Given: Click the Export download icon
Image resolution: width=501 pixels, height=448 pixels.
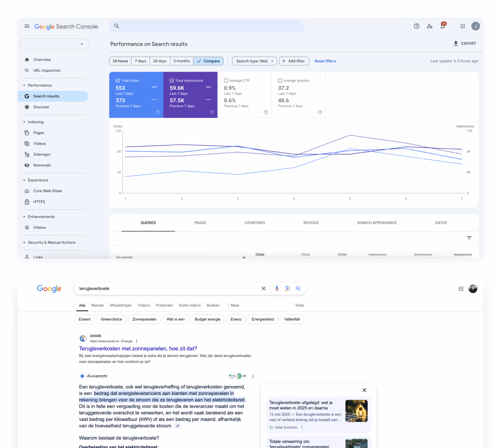Looking at the screenshot, I should click(x=456, y=43).
